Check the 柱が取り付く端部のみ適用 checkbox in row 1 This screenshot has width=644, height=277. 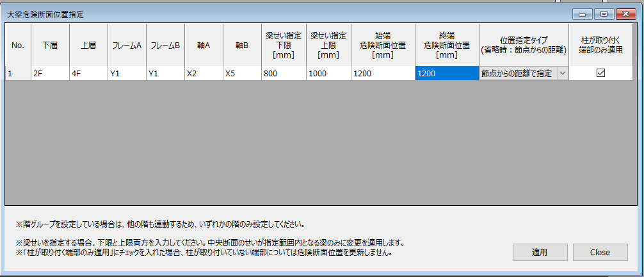click(600, 74)
